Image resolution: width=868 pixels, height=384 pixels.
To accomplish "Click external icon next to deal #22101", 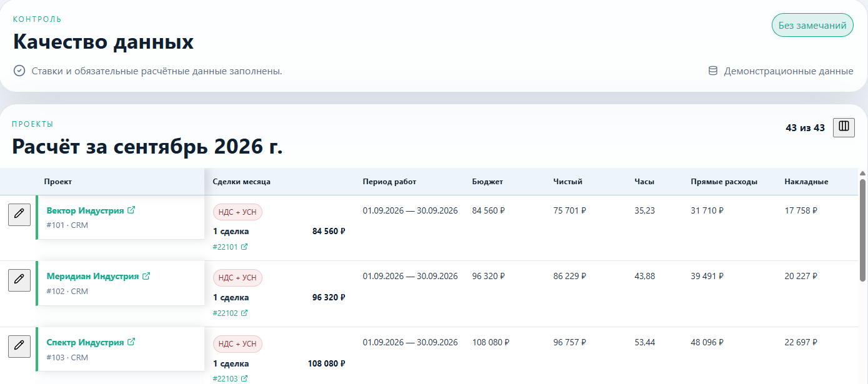I will coord(244,247).
